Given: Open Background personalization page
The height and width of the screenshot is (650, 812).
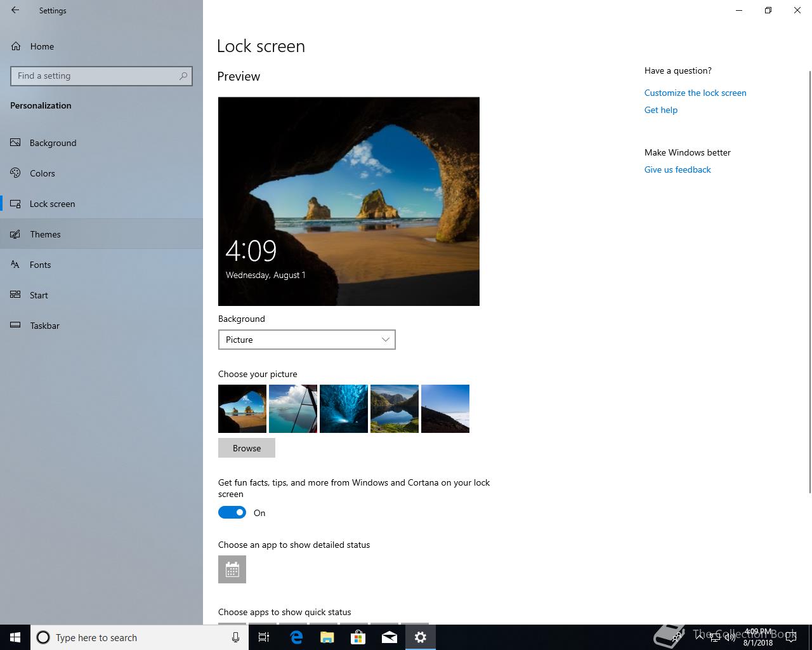Looking at the screenshot, I should [x=101, y=143].
